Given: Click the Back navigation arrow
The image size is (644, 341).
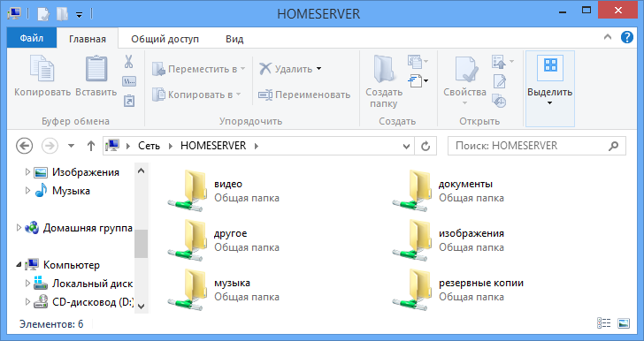Looking at the screenshot, I should (x=24, y=146).
